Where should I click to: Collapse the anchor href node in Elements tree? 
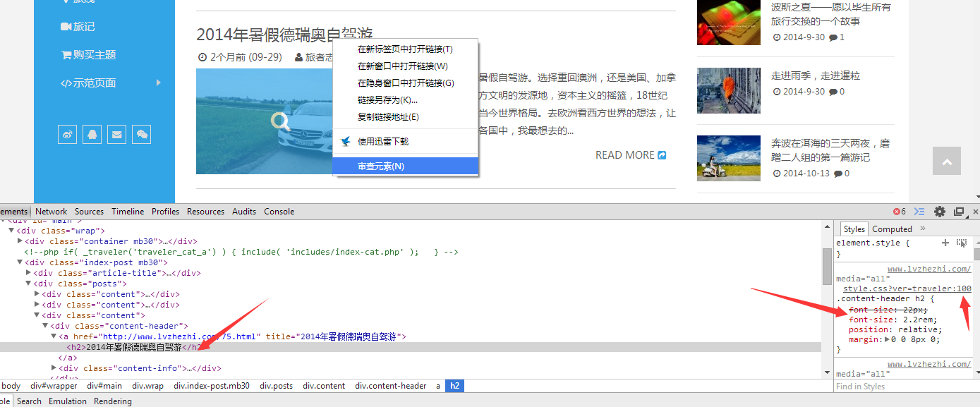pos(54,336)
